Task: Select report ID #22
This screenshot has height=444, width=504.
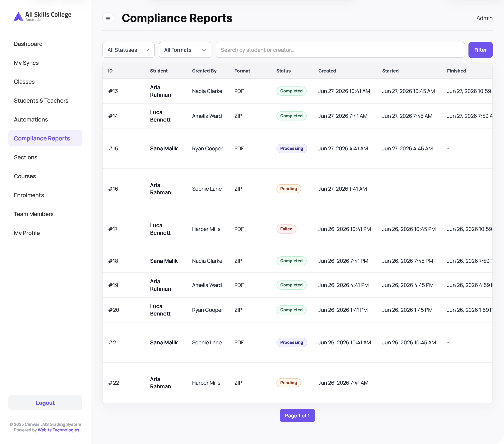Action: coord(114,383)
